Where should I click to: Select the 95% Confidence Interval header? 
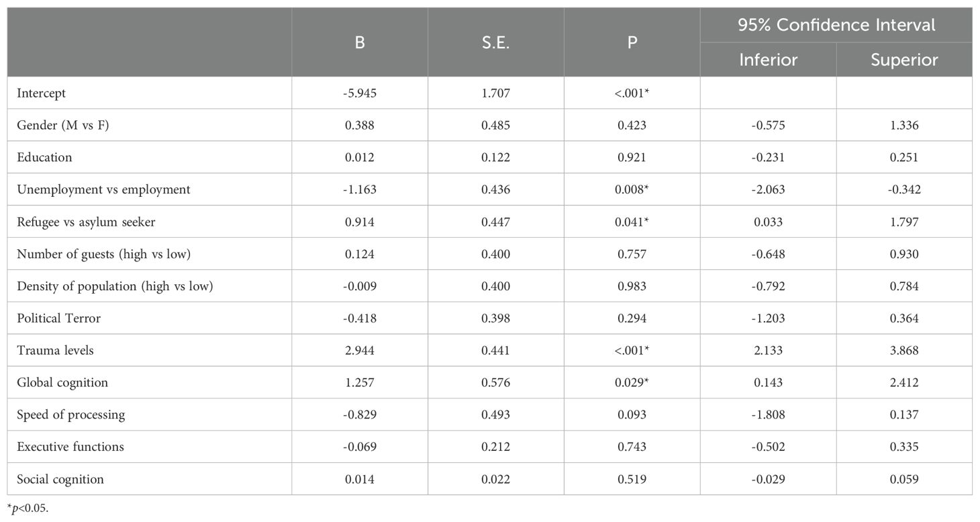point(836,26)
